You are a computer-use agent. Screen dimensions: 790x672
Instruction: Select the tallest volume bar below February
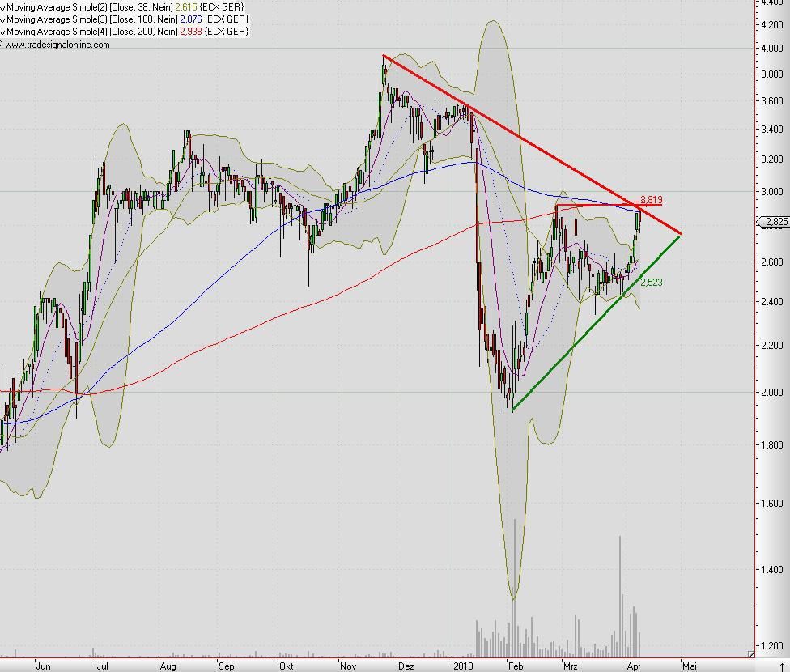(x=516, y=583)
